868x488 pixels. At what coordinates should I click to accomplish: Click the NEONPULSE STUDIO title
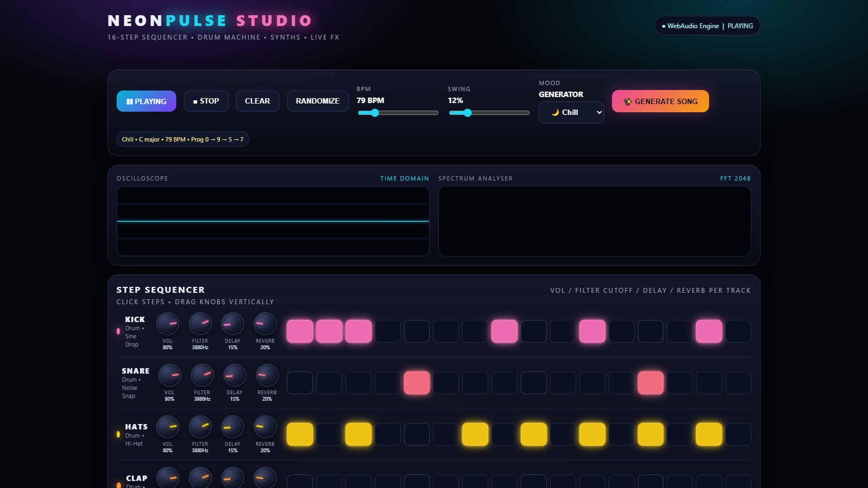pos(210,21)
